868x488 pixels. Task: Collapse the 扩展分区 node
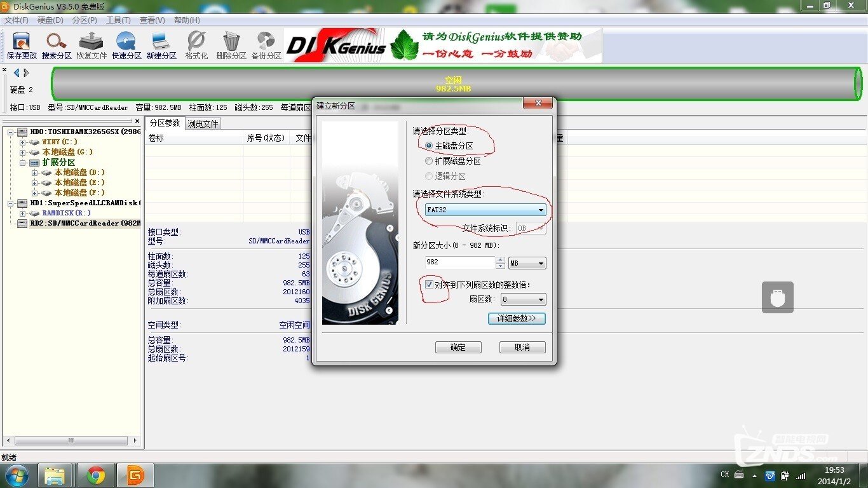coord(23,163)
